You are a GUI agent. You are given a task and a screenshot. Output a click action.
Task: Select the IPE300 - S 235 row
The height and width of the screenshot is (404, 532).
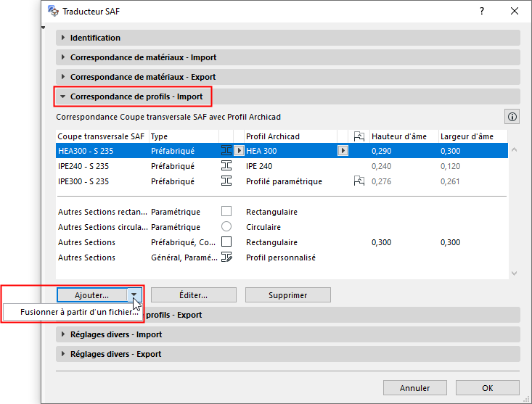[x=282, y=181]
